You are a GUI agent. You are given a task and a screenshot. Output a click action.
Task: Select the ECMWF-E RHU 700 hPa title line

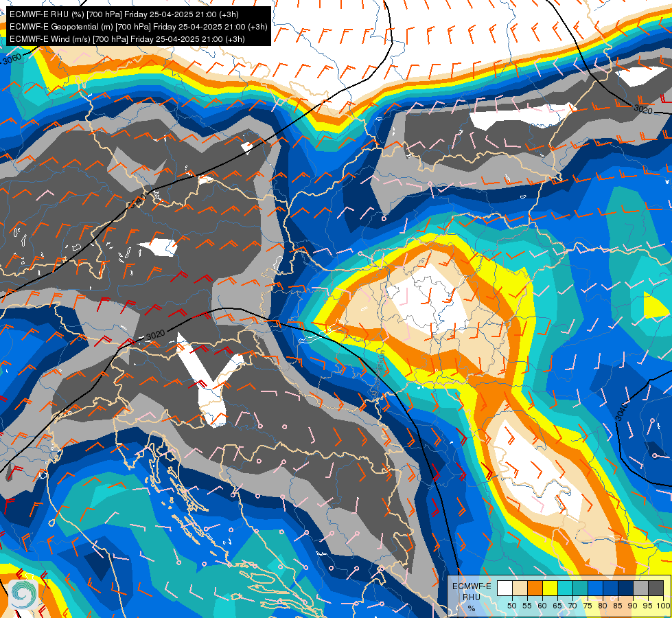click(x=124, y=14)
